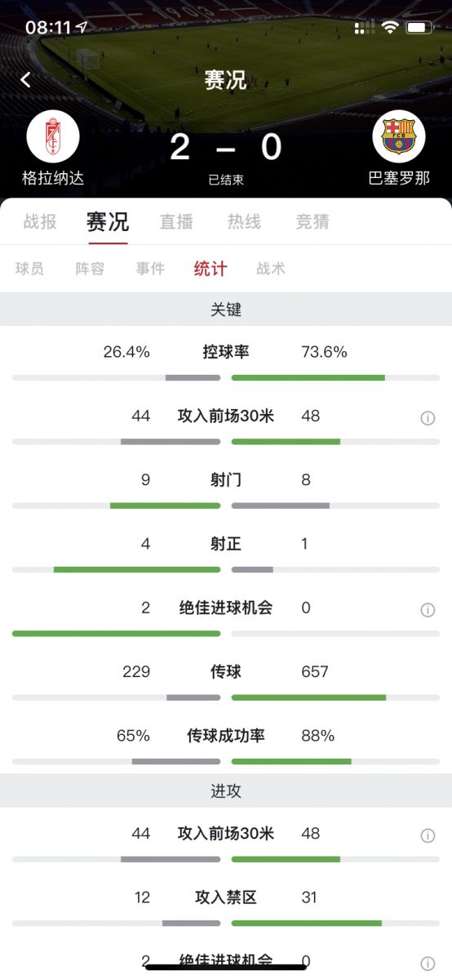Tap the back arrow icon
This screenshot has width=452, height=980.
coord(26,79)
